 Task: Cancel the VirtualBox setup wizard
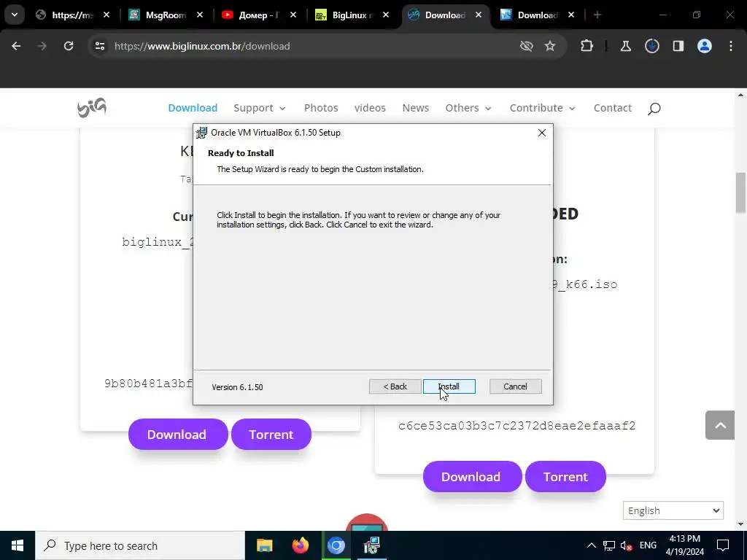click(515, 386)
